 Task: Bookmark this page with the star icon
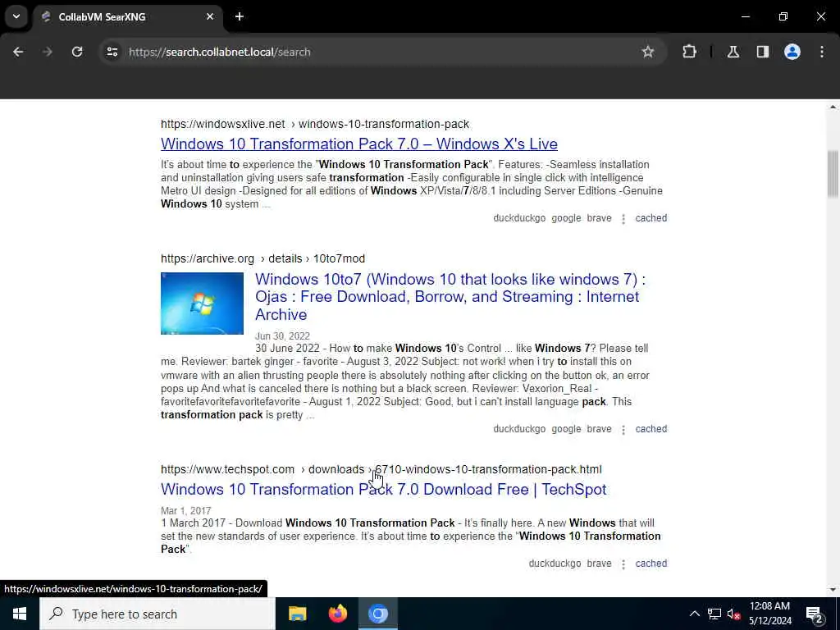648,52
